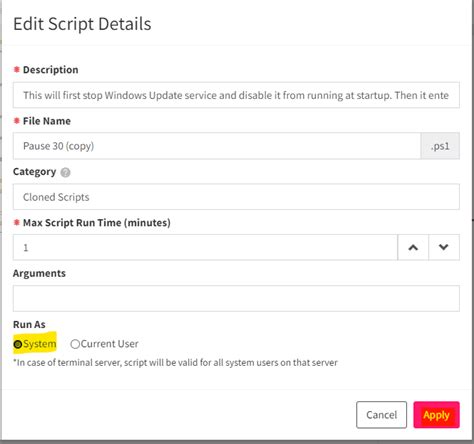
Task: Click the Category field showing Cloned Scripts
Action: [236, 197]
